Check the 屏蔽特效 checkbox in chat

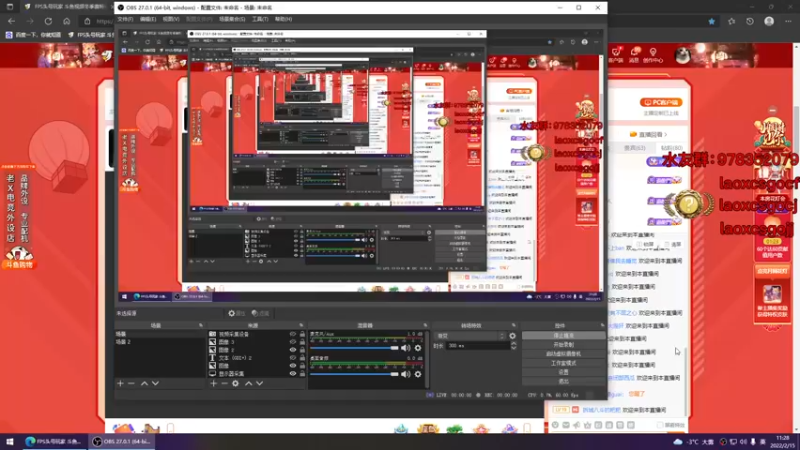click(x=660, y=425)
